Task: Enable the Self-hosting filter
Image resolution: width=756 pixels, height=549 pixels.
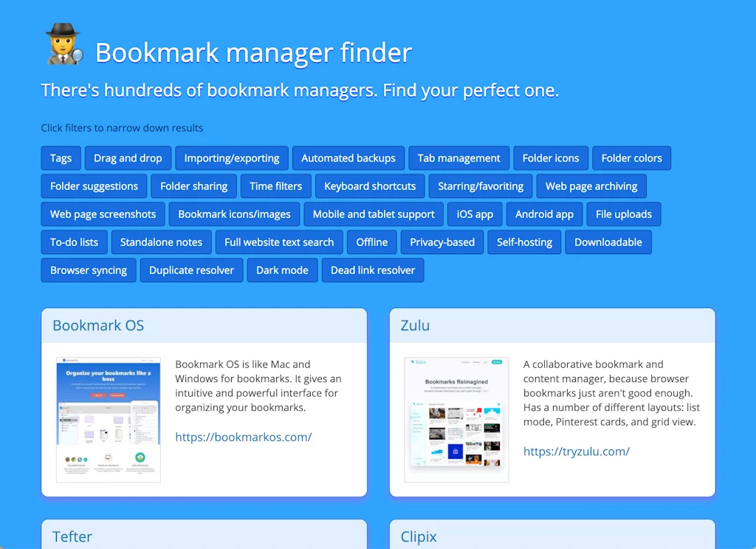Action: pyautogui.click(x=524, y=242)
